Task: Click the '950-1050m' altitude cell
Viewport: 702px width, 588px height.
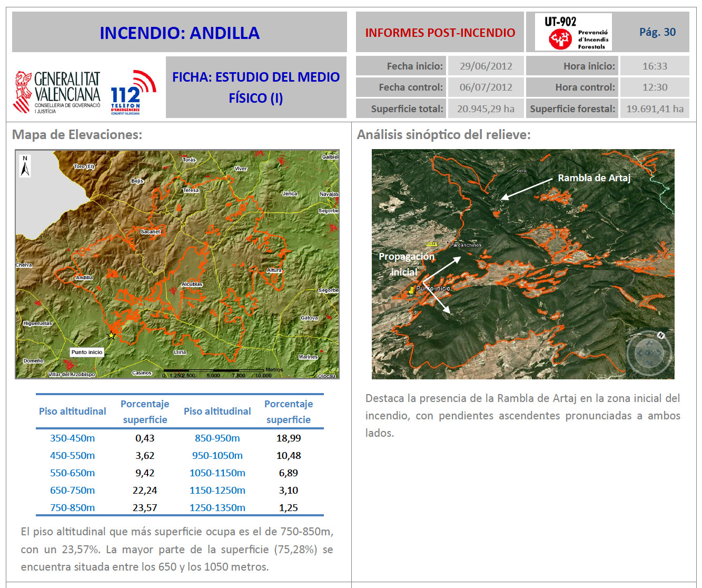Action: click(217, 455)
